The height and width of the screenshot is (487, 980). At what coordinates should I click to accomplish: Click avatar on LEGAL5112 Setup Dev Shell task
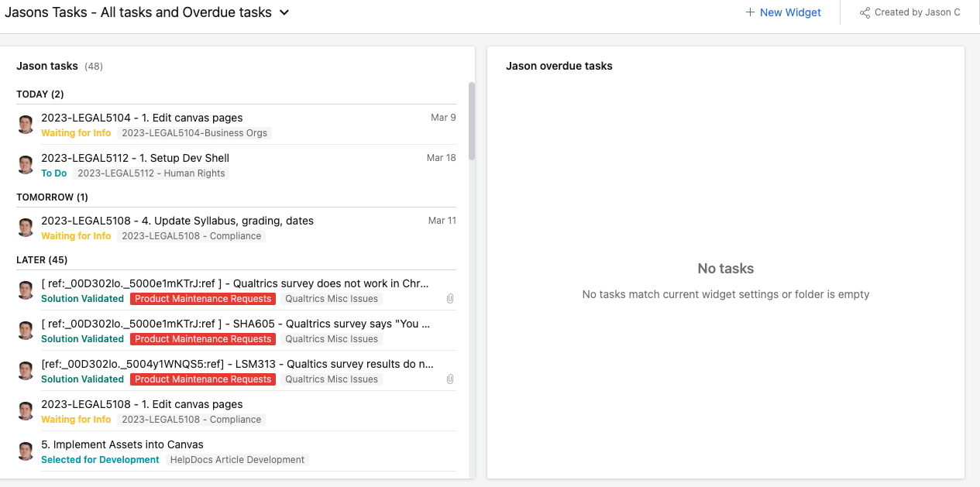click(26, 165)
